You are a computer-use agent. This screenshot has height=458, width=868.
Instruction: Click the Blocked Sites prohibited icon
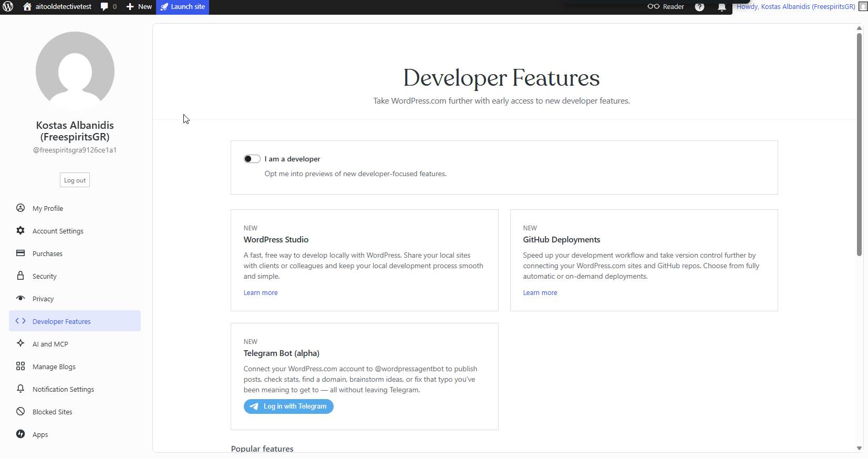tap(20, 411)
